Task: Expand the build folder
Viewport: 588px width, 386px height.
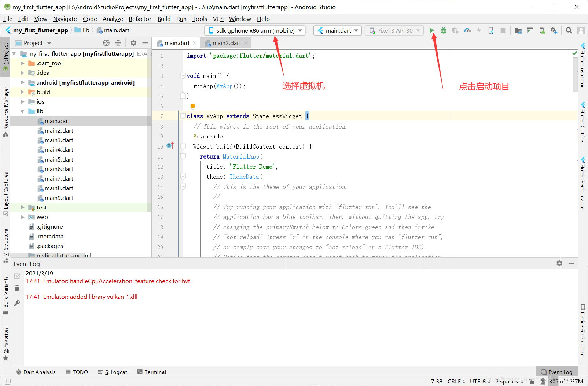Action: click(22, 92)
